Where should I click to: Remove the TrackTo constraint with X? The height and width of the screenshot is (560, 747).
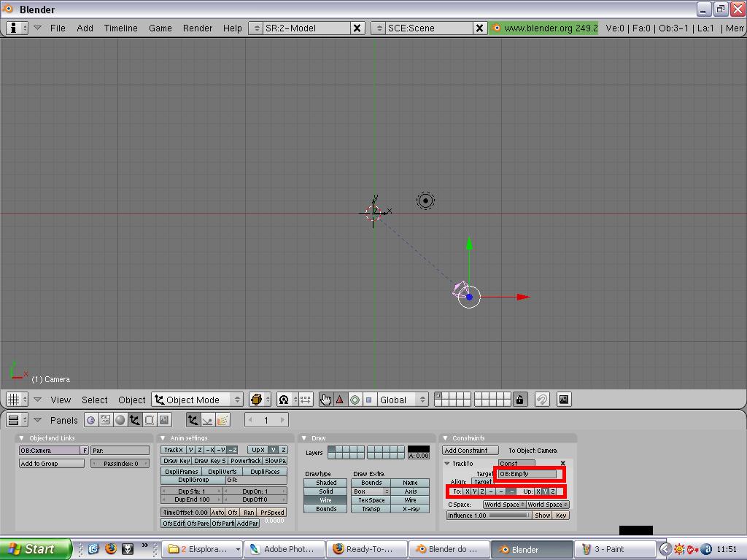(562, 463)
